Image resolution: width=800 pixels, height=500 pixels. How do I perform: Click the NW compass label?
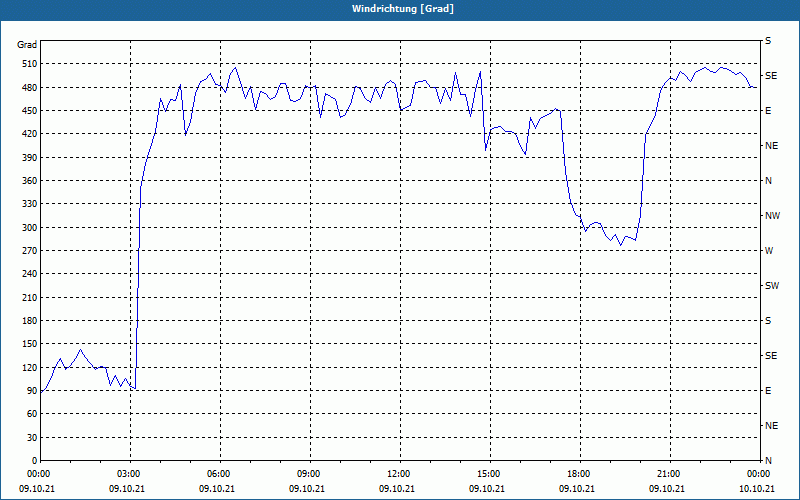tap(772, 216)
